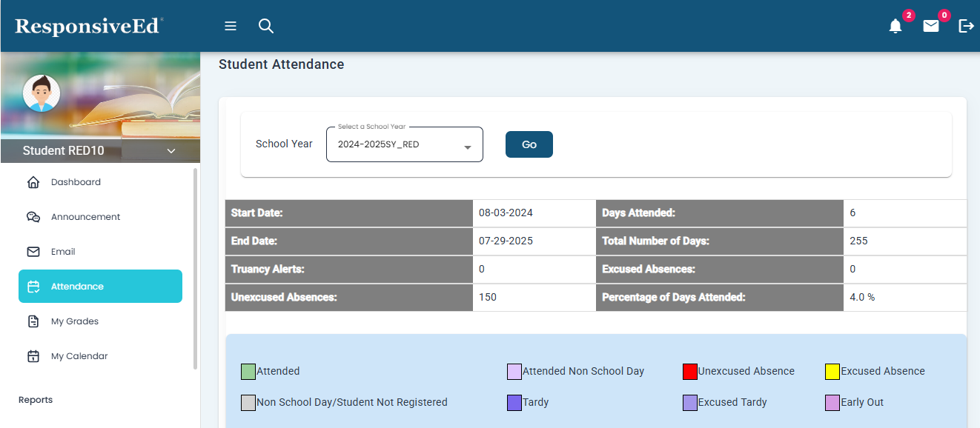Click the sidebar vertical scrollbar
The width and height of the screenshot is (980, 428).
click(x=196, y=267)
